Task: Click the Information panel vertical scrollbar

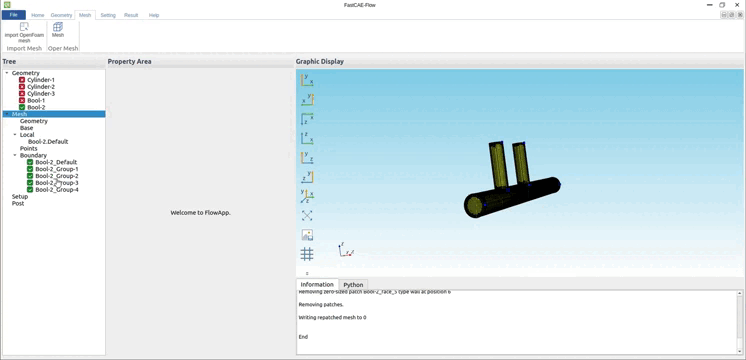Action: tap(739, 317)
